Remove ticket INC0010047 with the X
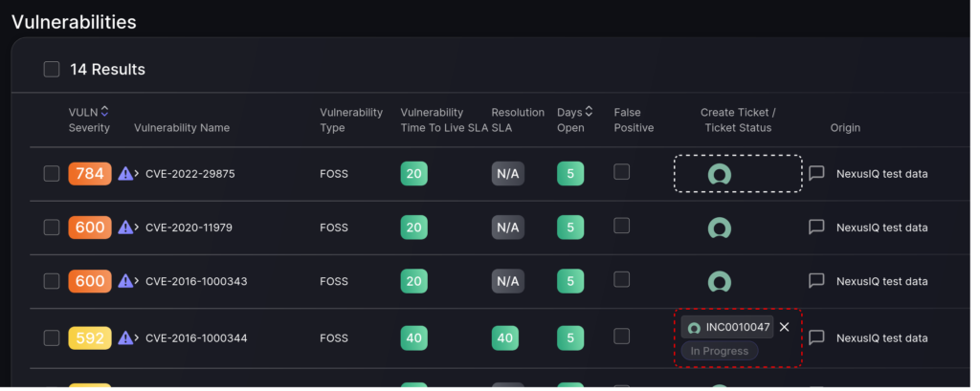The width and height of the screenshot is (980, 391). [785, 327]
